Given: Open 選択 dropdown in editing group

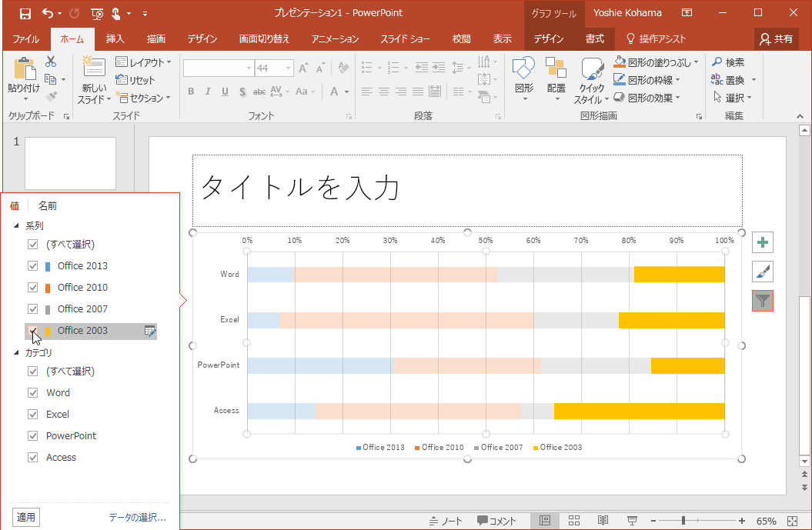Looking at the screenshot, I should pyautogui.click(x=732, y=98).
